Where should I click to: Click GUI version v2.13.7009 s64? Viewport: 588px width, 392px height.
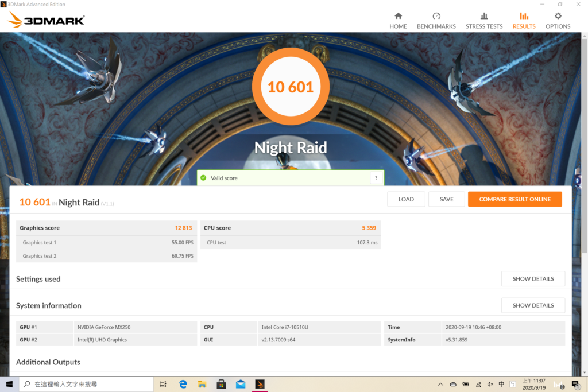[x=278, y=340]
